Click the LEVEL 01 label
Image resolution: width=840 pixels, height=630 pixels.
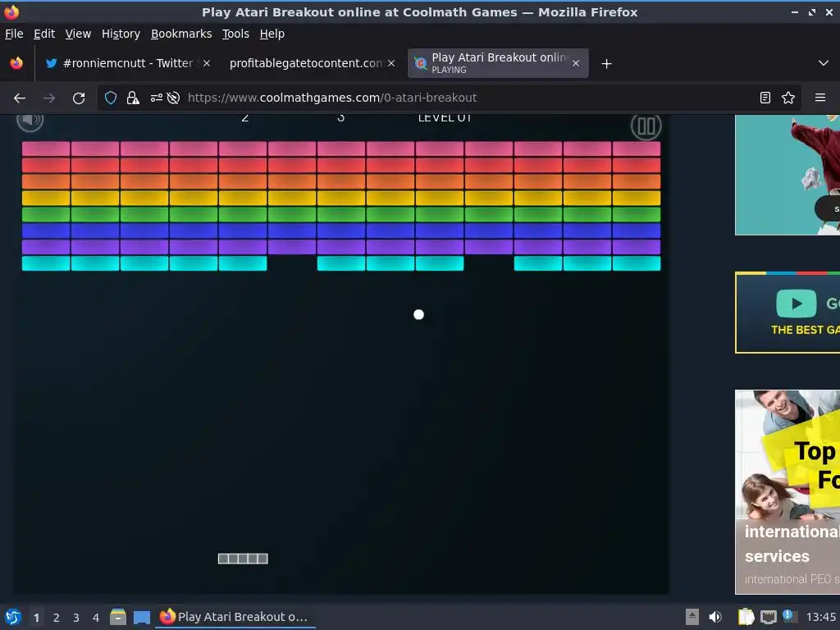point(445,118)
